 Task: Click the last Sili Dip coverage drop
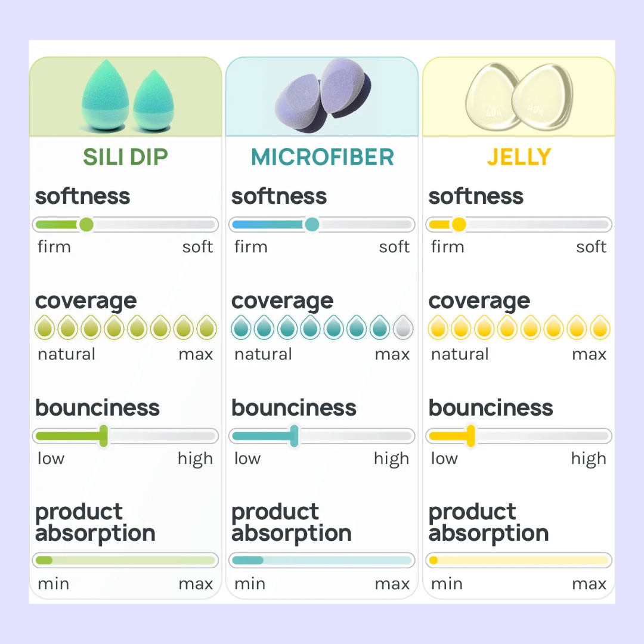point(206,327)
